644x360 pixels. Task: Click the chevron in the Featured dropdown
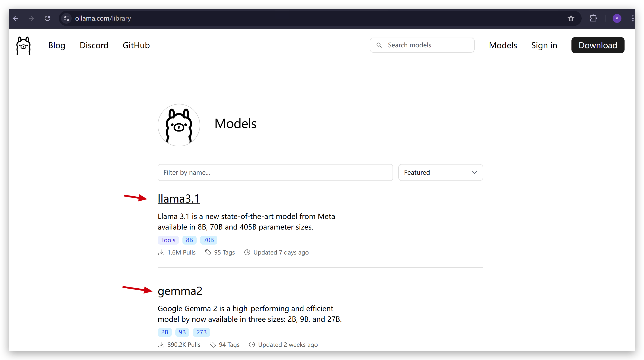click(474, 172)
